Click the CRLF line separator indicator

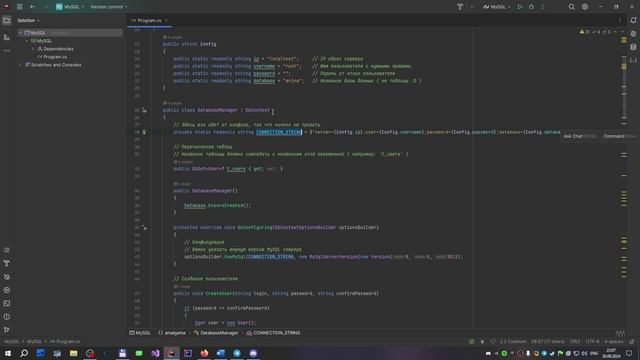pyautogui.click(x=575, y=342)
